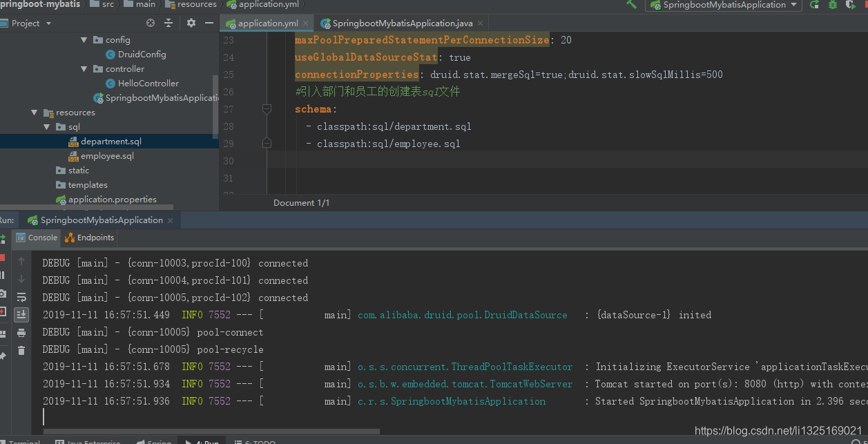
Task: Click 'conn-10005 pool-recycle' debug line
Action: coord(153,349)
